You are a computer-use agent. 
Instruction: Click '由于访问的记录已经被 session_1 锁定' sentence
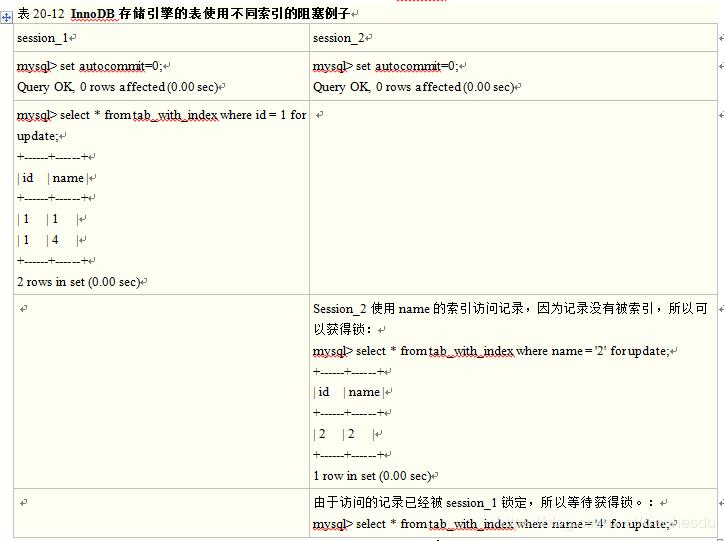pyautogui.click(x=483, y=503)
